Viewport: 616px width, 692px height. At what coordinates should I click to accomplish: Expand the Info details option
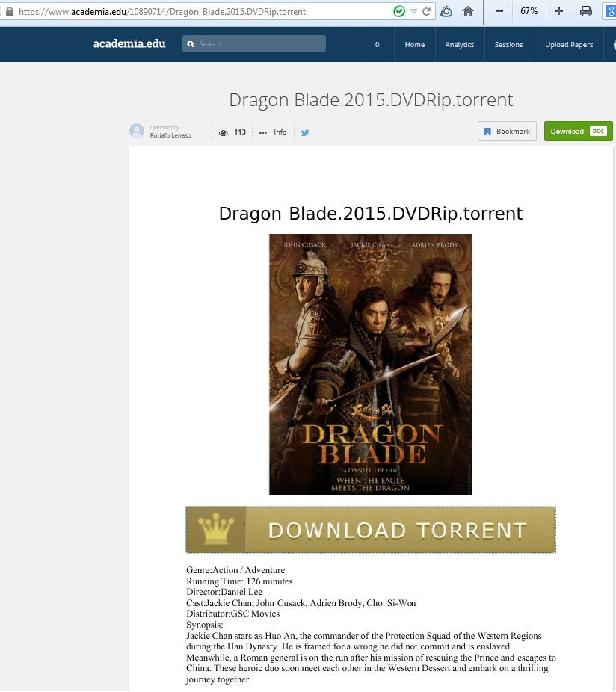click(x=273, y=132)
